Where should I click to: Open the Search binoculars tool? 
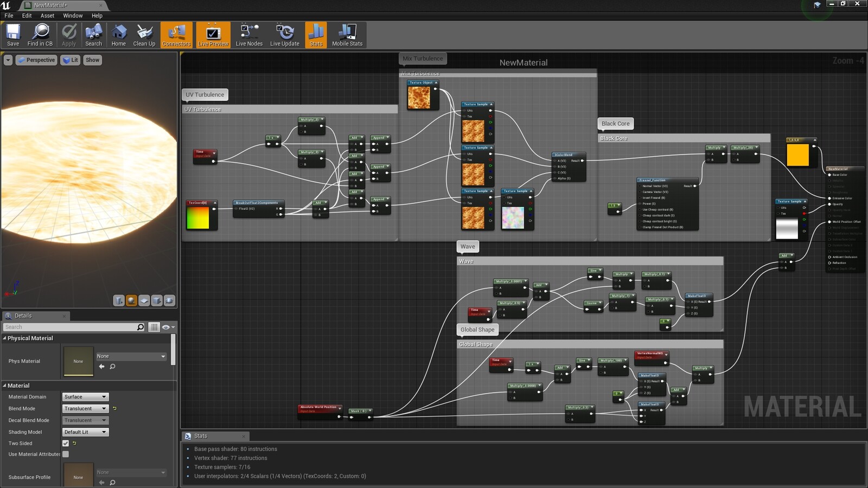click(x=93, y=35)
